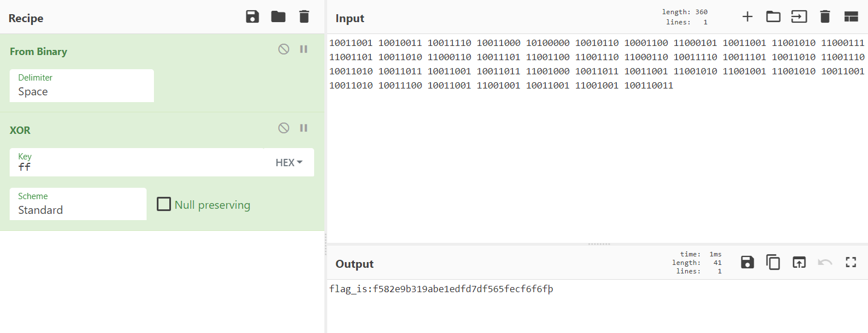Clear the recipe with trash icon

coord(304,17)
